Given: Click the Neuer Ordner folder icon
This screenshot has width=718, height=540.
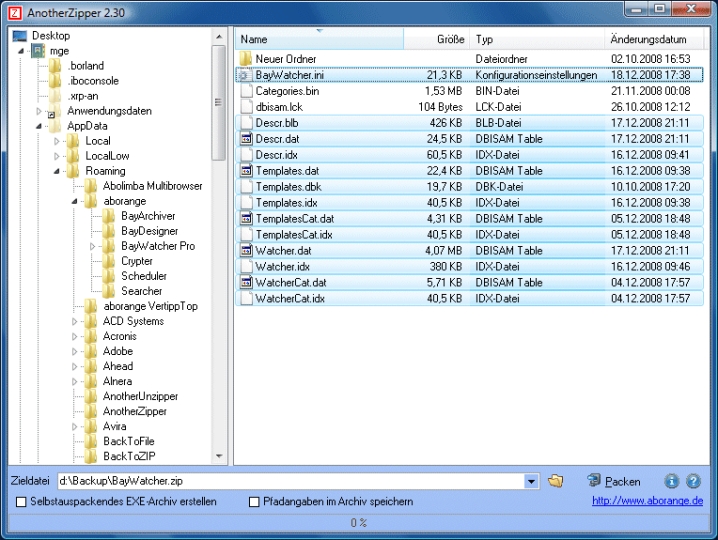Looking at the screenshot, I should 245,59.
